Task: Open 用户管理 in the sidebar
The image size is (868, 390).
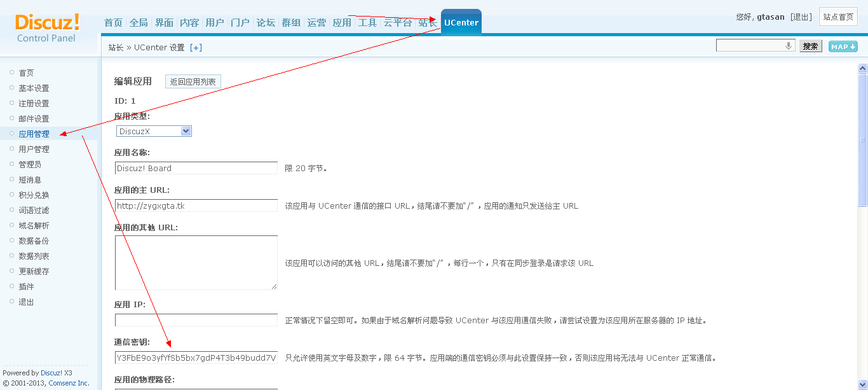Action: click(x=34, y=150)
